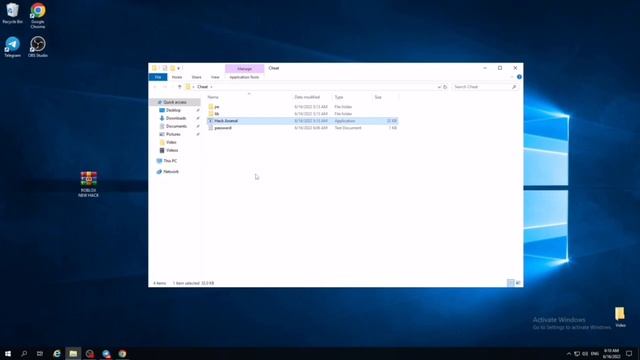Open the blue 'e' browser icon on the taskbar
Screen dimensions: 640x360
(x=57, y=353)
